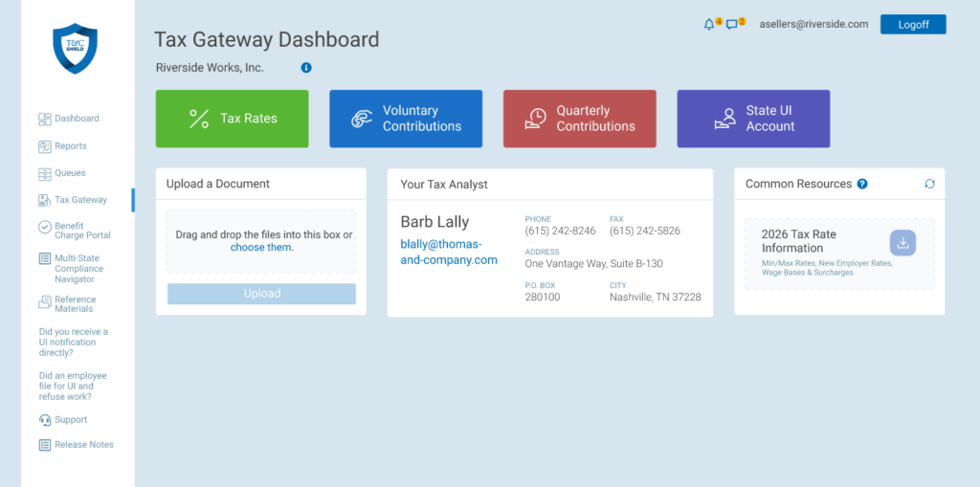This screenshot has width=980, height=487.
Task: Click the 'Common Resources' card heading
Action: pyautogui.click(x=799, y=184)
